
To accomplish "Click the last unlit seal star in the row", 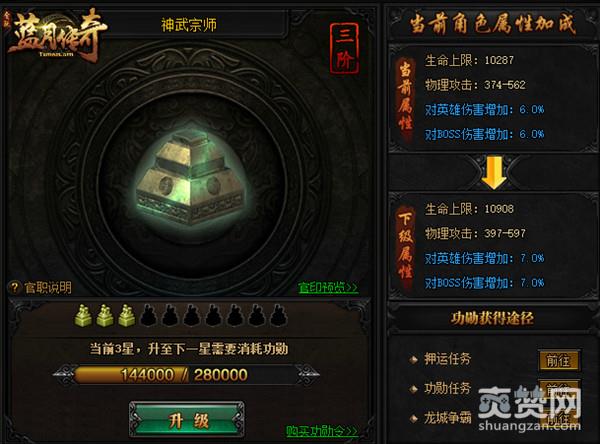I will click(x=278, y=316).
